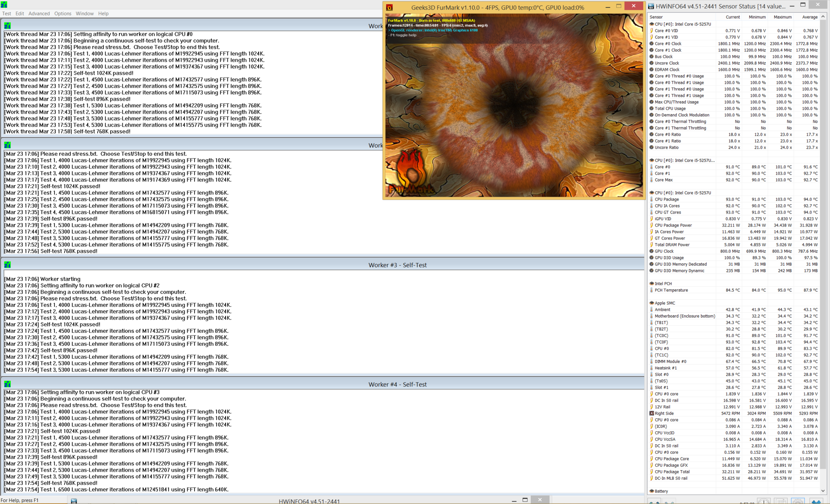Click the icon beside 12V Rail sensor
Viewport: 830px width, 504px height.
click(651, 407)
